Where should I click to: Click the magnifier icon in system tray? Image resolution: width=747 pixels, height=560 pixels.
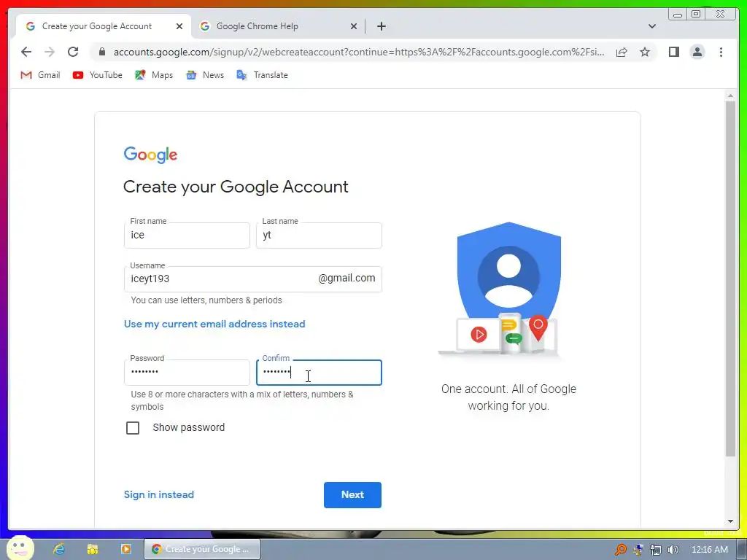[620, 550]
